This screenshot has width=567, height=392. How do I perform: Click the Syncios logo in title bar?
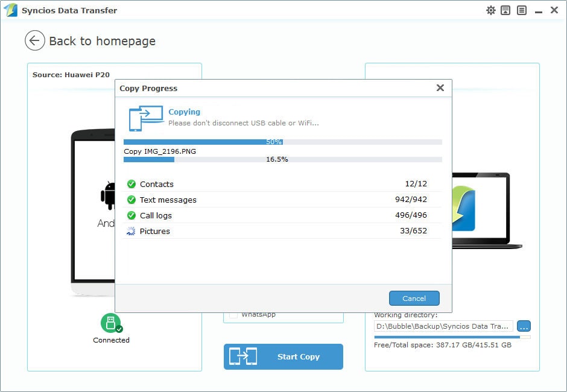[11, 10]
